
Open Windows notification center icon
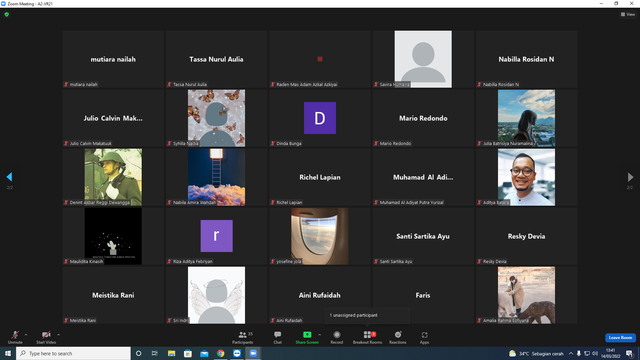(x=629, y=353)
